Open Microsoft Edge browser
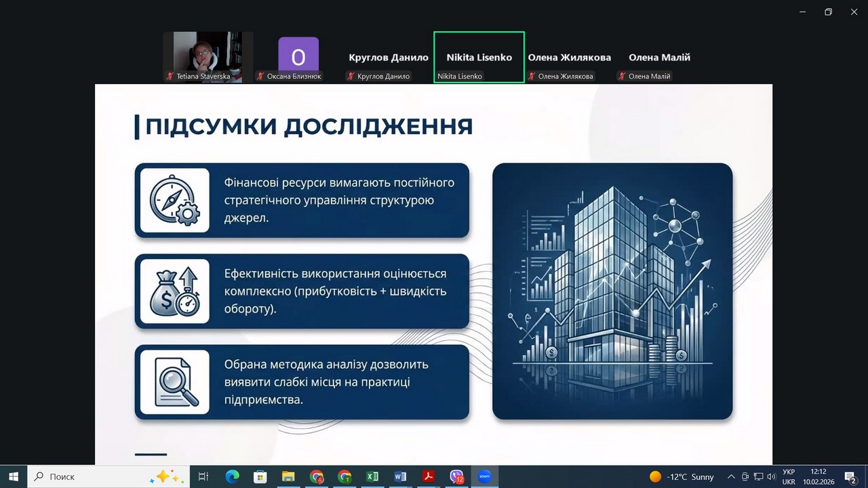 pos(232,476)
